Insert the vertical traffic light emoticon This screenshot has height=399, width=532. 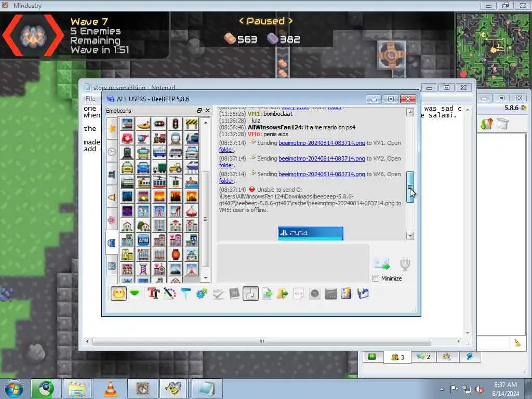[176, 124]
